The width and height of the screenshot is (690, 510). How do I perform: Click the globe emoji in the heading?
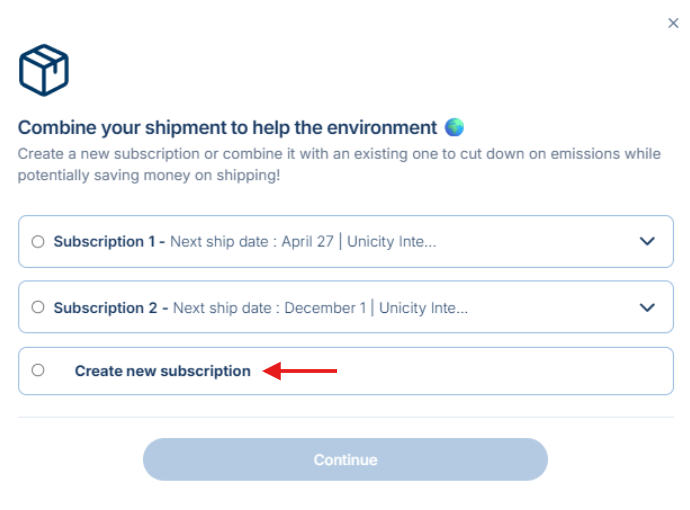455,128
